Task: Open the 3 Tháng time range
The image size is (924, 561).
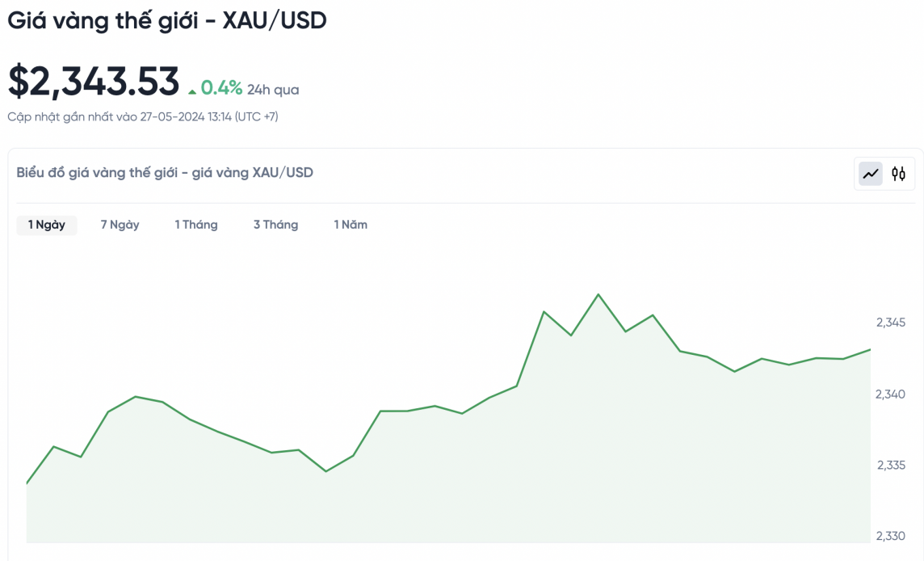Action: (x=275, y=225)
